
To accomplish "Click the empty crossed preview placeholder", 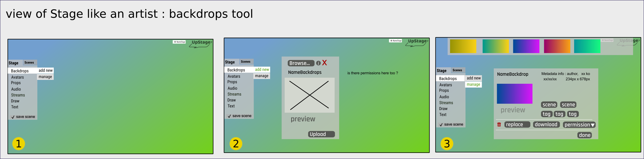I will coord(310,95).
